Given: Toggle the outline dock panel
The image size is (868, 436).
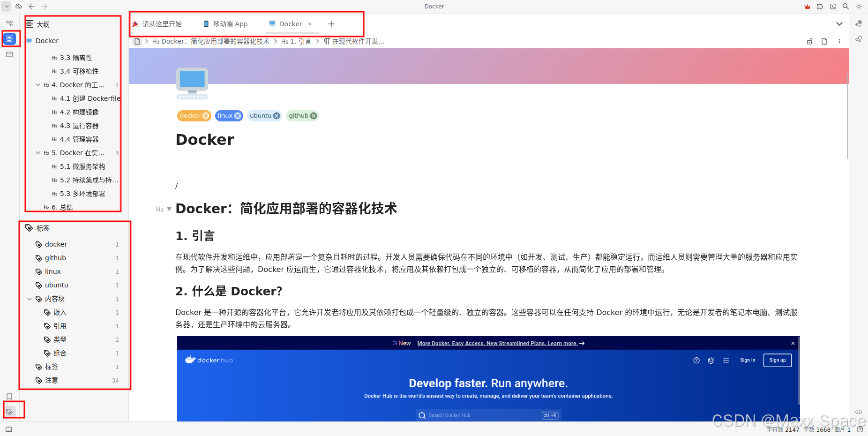Looking at the screenshot, I should 9,38.
